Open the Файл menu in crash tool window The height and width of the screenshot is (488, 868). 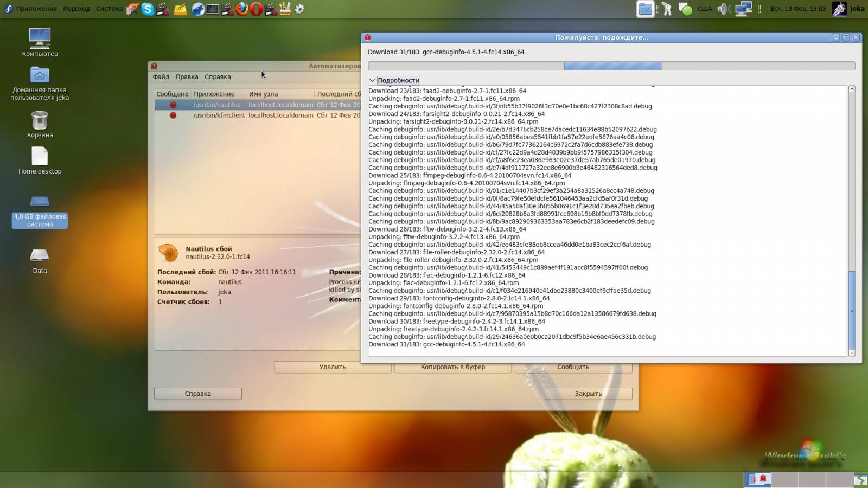click(x=161, y=77)
